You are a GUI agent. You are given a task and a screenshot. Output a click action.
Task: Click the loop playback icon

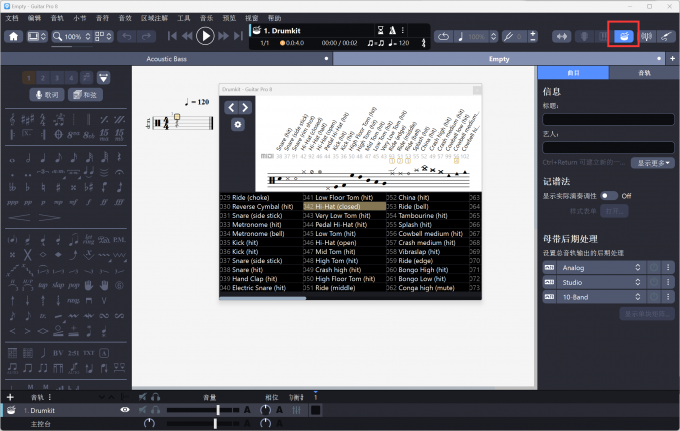[443, 36]
